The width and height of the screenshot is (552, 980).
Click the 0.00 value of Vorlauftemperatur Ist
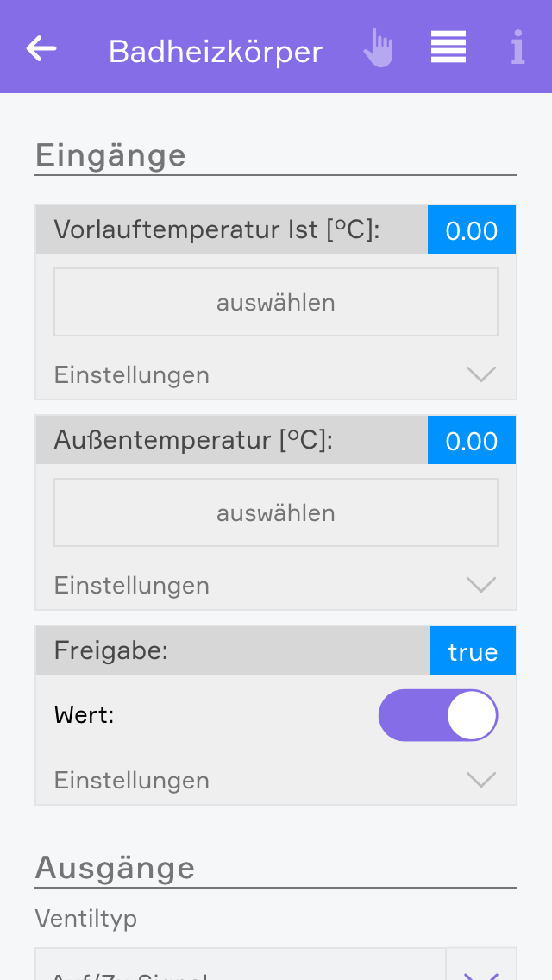click(472, 230)
